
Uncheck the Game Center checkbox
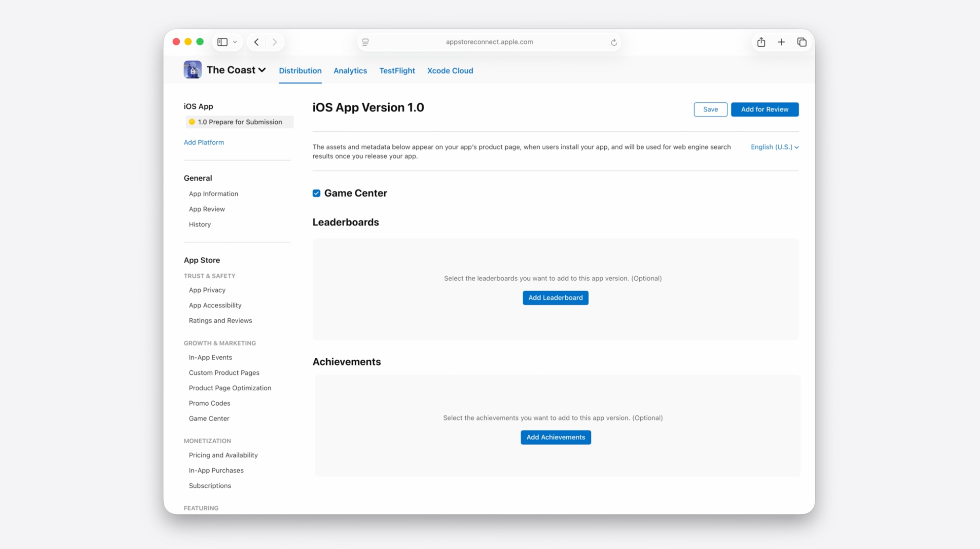pos(316,193)
